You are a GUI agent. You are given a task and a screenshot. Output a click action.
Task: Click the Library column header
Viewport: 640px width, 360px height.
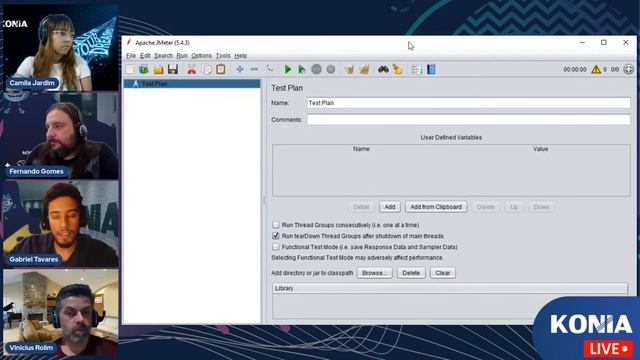450,288
